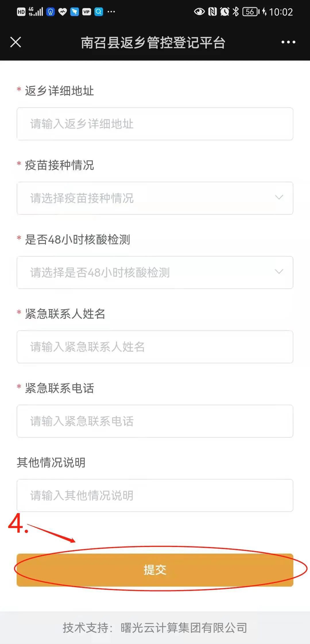This screenshot has width=310, height=644.
Task: Tap the alarm clock status icon
Action: 224,11
